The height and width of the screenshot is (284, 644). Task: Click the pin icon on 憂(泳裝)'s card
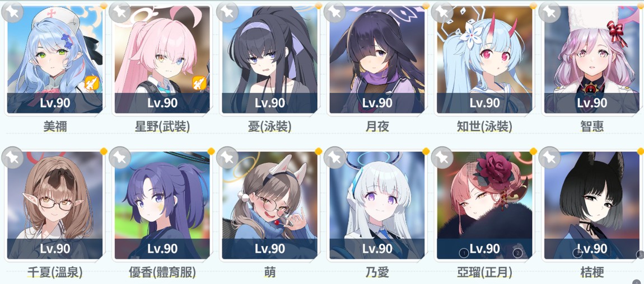[227, 12]
